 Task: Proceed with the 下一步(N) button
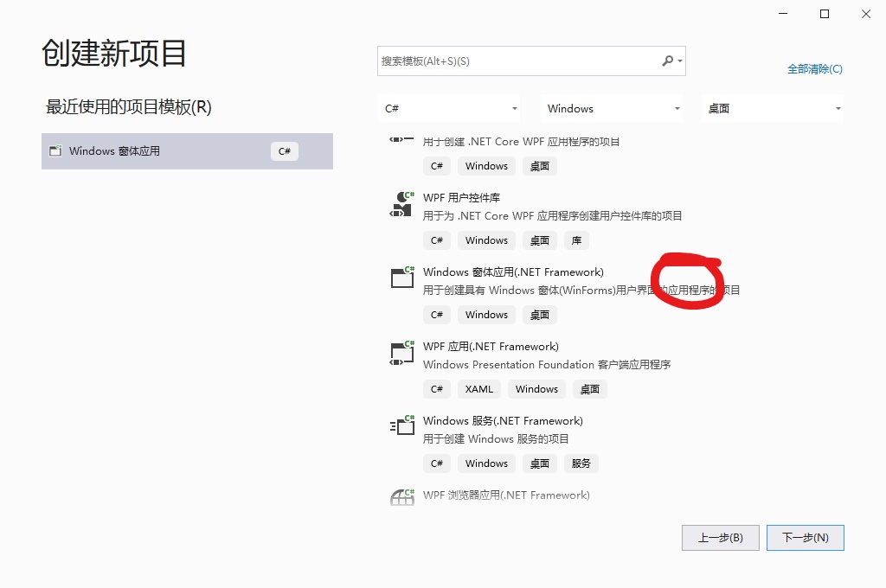pyautogui.click(x=806, y=538)
